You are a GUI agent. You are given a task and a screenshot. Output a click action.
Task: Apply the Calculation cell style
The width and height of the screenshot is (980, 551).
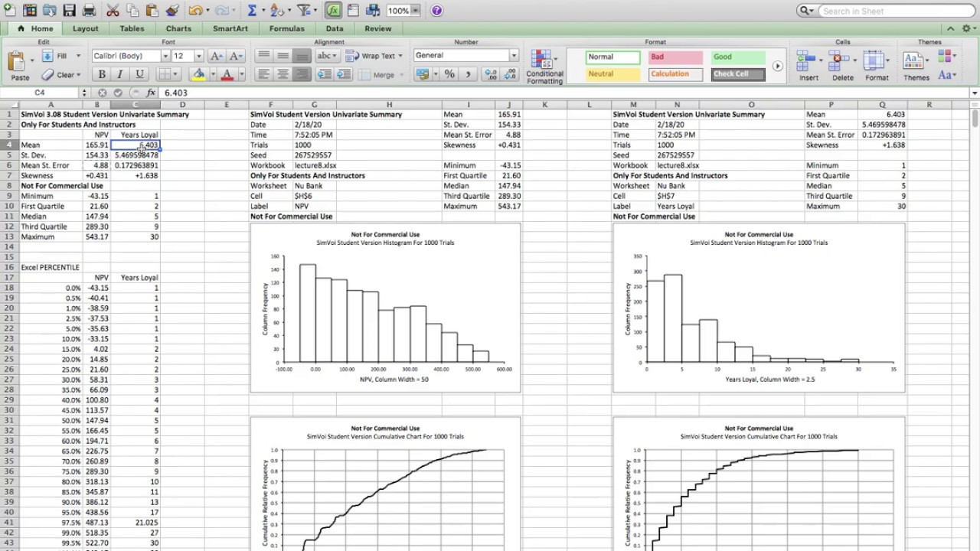point(675,74)
